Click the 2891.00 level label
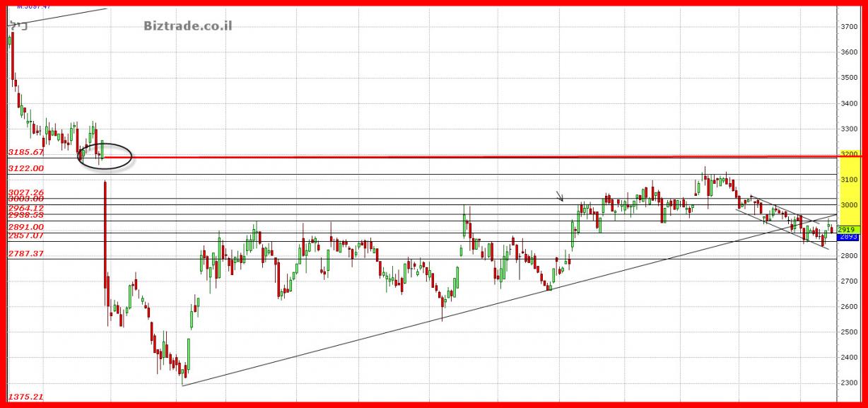 [26, 226]
